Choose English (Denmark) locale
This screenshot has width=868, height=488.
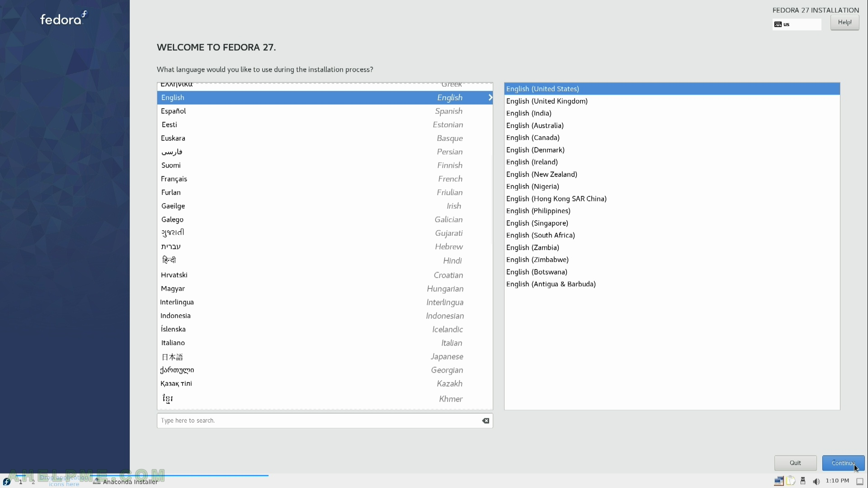[672, 150]
